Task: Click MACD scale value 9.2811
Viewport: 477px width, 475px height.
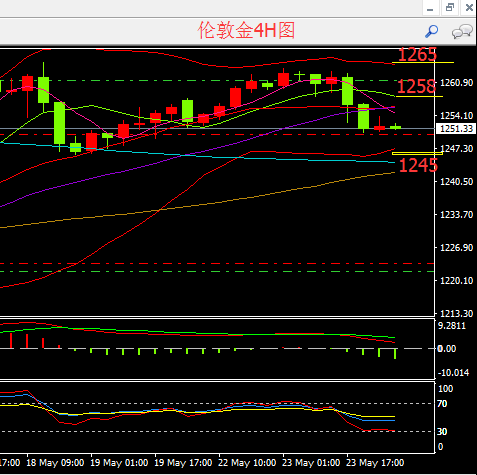Action: pos(452,326)
